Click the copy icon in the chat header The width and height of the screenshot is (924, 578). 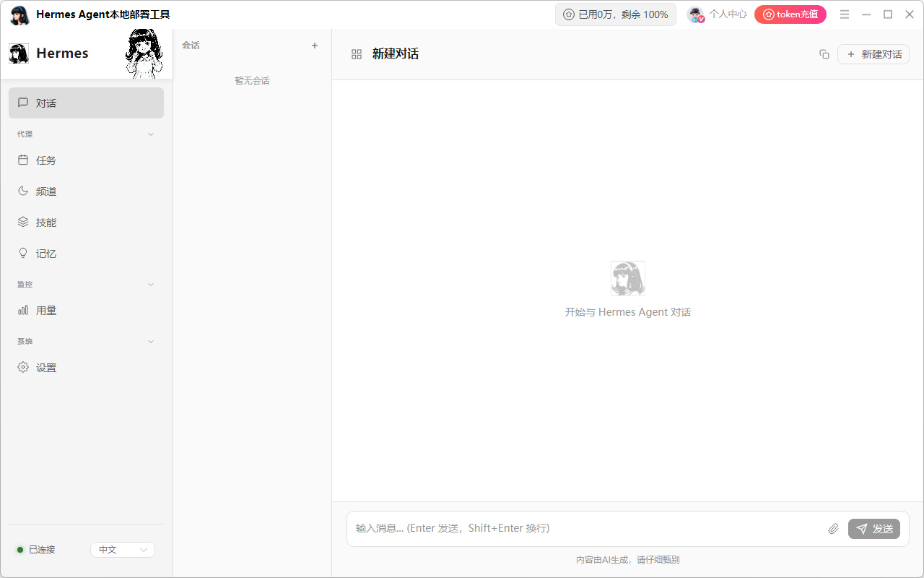tap(824, 54)
